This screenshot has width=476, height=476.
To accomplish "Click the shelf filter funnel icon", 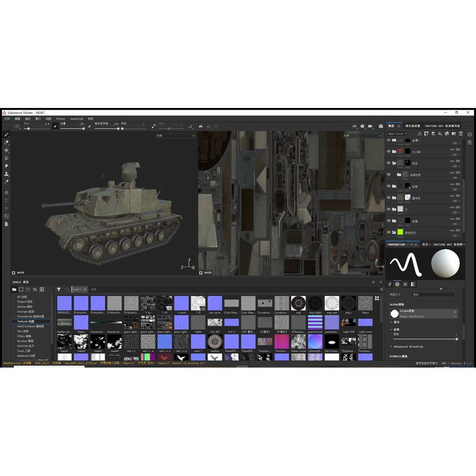I will (59, 289).
